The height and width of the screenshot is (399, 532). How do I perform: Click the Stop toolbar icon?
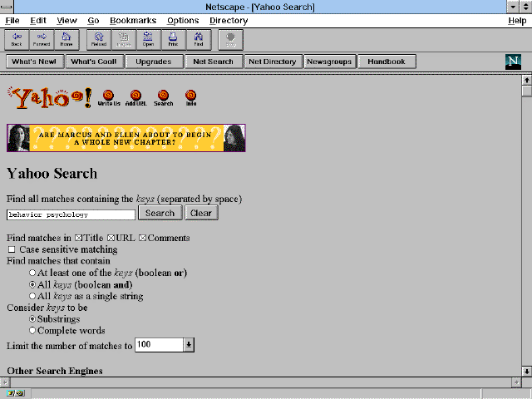pos(231,40)
